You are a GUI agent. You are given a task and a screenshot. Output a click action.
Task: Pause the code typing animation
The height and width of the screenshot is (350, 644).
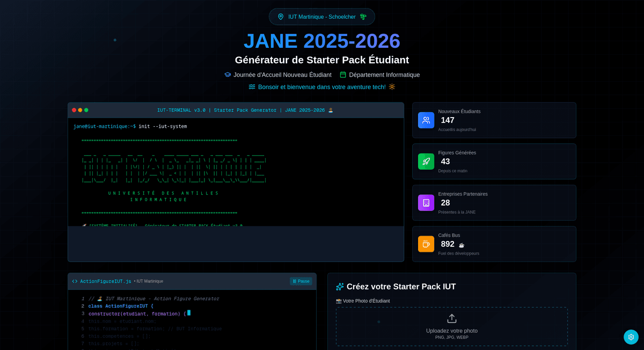click(301, 281)
